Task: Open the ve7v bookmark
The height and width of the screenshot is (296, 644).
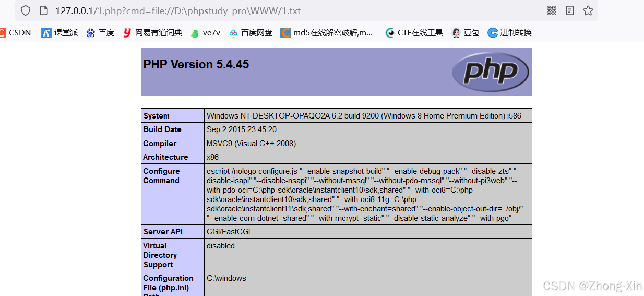Action: pos(205,33)
